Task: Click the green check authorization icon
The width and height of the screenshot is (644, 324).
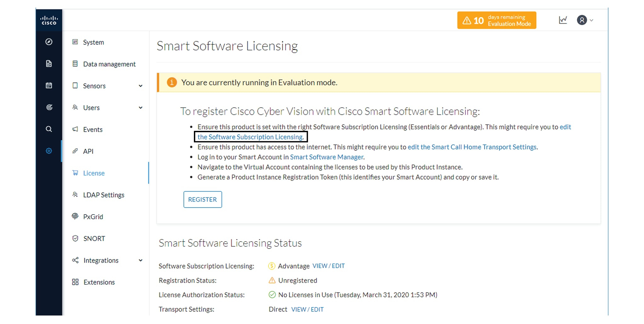Action: (x=272, y=295)
